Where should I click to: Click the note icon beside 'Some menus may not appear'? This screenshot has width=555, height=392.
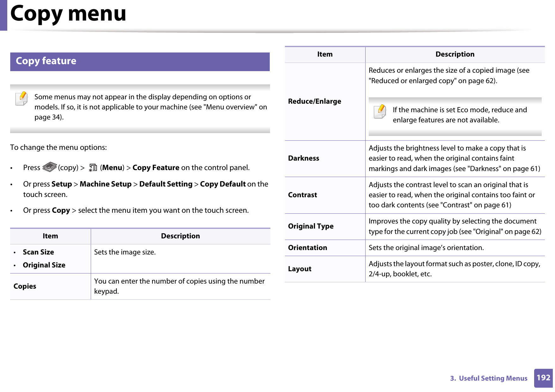pos(22,98)
